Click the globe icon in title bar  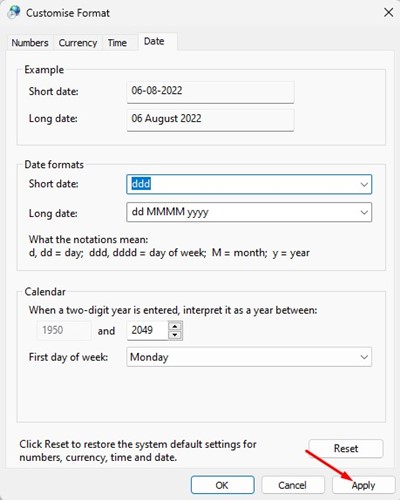pos(14,12)
